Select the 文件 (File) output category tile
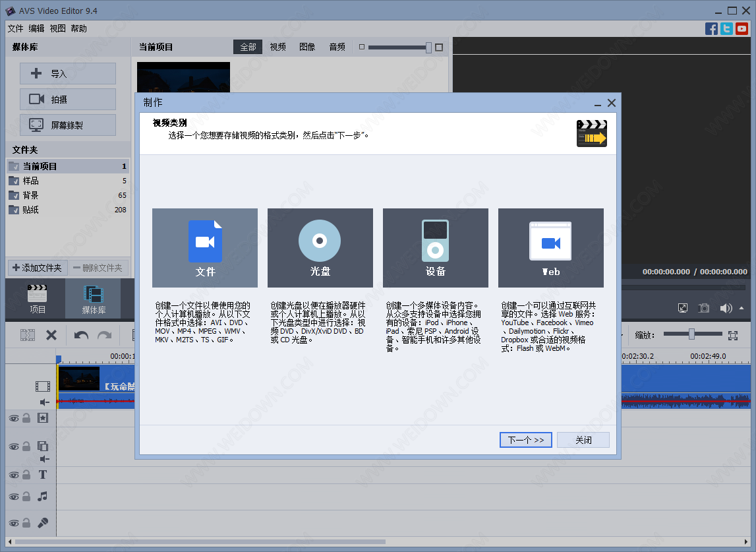 pyautogui.click(x=205, y=248)
